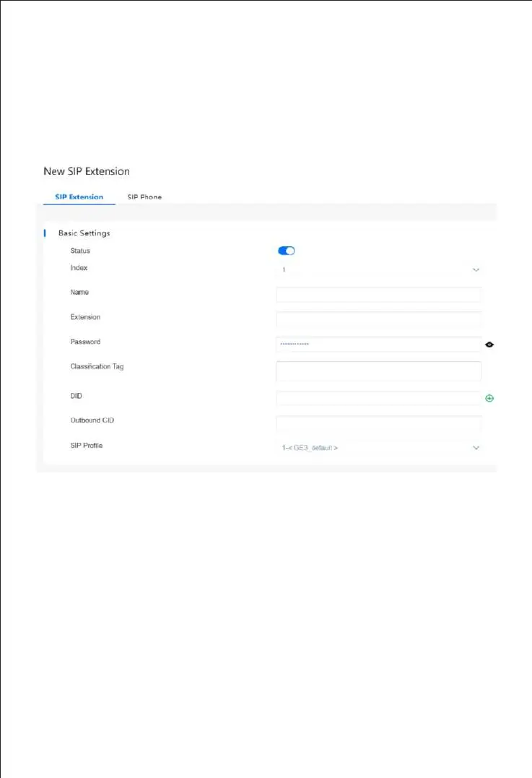The width and height of the screenshot is (532, 778).
Task: Click the Classification Tag label text
Action: point(97,366)
